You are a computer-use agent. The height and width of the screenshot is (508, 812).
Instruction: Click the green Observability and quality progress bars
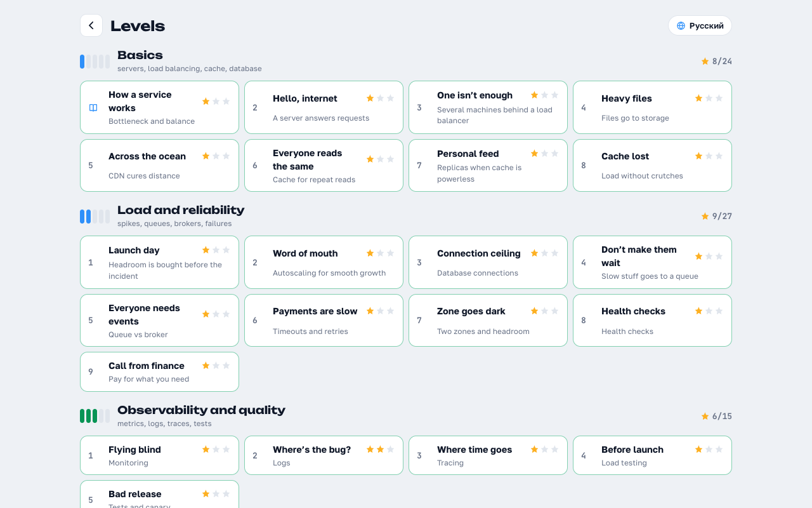pyautogui.click(x=95, y=416)
